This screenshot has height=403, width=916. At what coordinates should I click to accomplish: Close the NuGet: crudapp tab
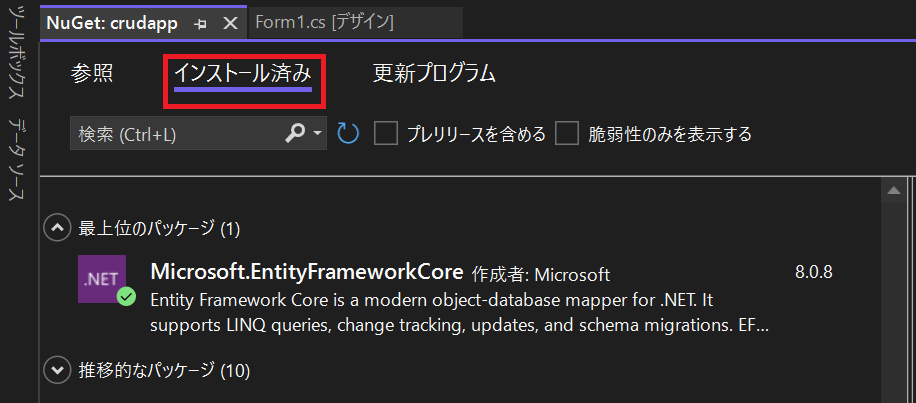[x=229, y=22]
